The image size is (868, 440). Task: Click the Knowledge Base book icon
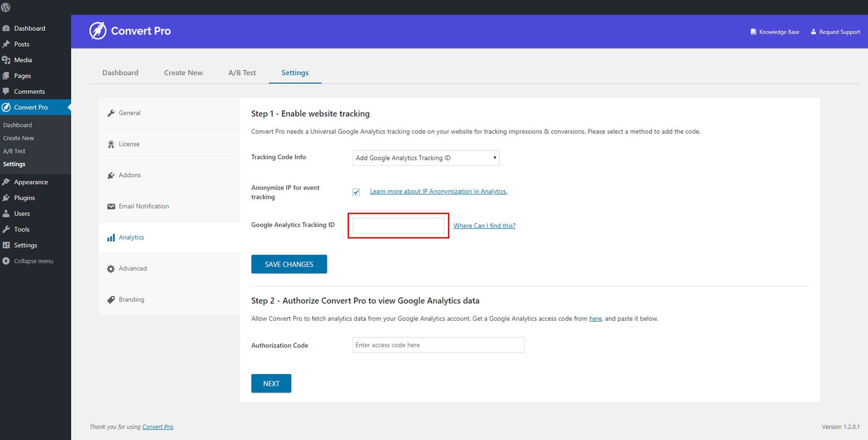(753, 32)
